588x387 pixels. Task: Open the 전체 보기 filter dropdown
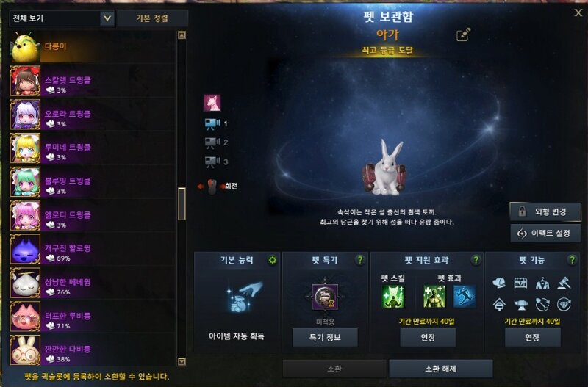(x=62, y=18)
